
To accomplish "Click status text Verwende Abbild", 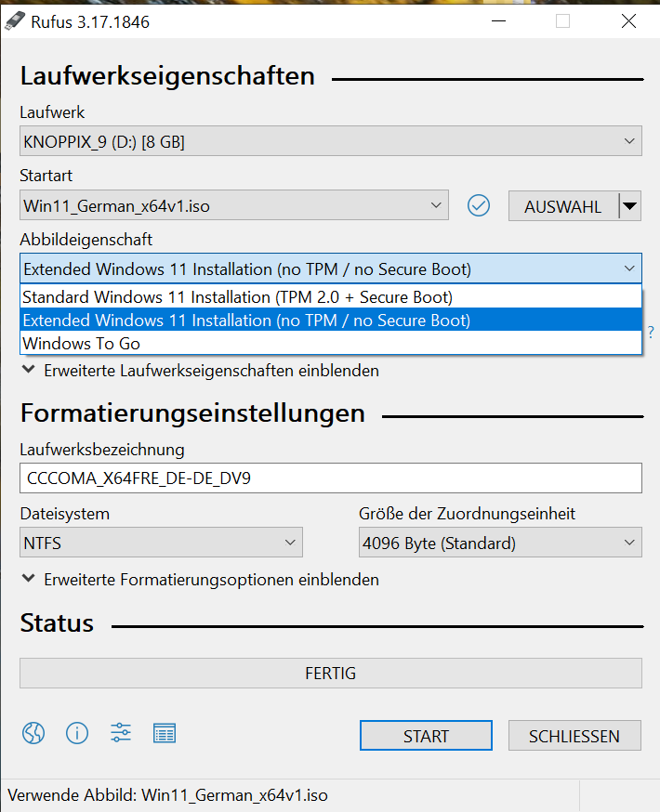I will point(168,795).
